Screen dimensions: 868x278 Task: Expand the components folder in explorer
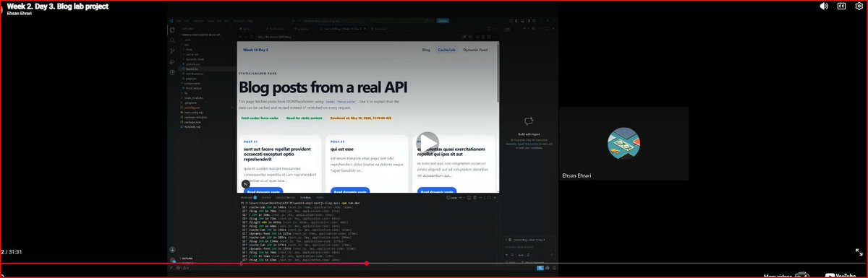click(x=192, y=83)
